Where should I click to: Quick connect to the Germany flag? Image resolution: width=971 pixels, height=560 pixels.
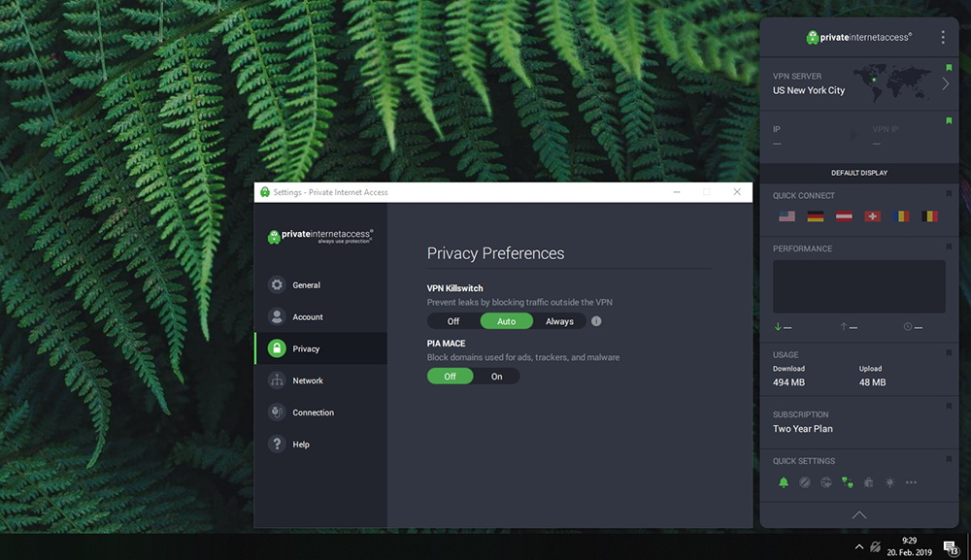816,216
